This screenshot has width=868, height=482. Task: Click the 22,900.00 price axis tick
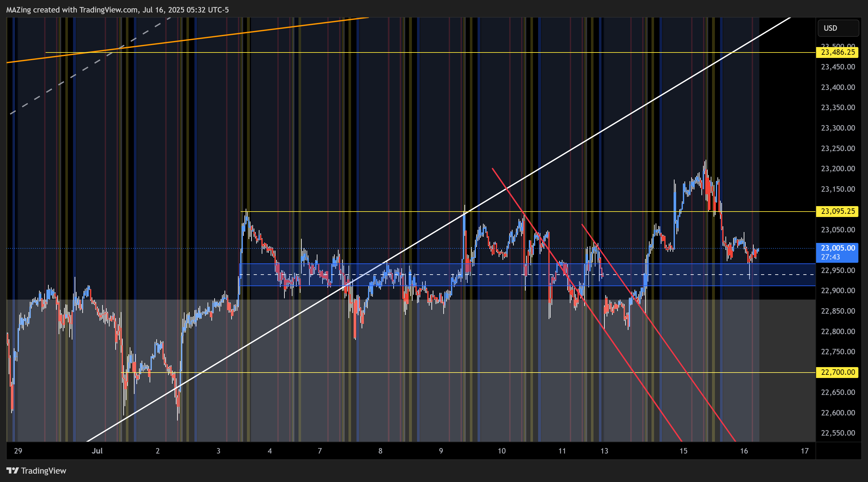pos(838,291)
